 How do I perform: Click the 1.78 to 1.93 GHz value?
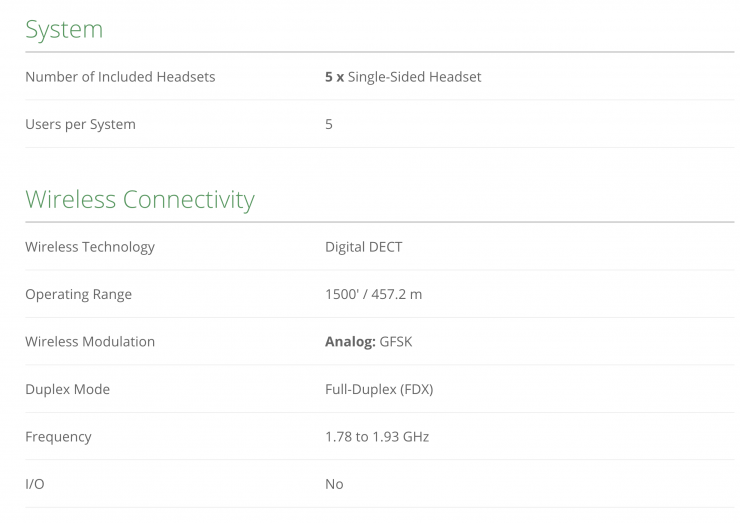click(x=377, y=437)
